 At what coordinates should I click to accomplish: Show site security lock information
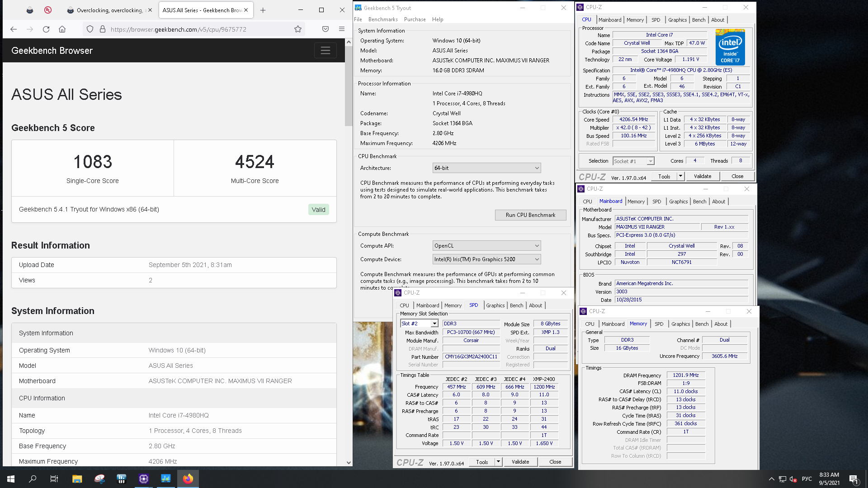pos(103,29)
